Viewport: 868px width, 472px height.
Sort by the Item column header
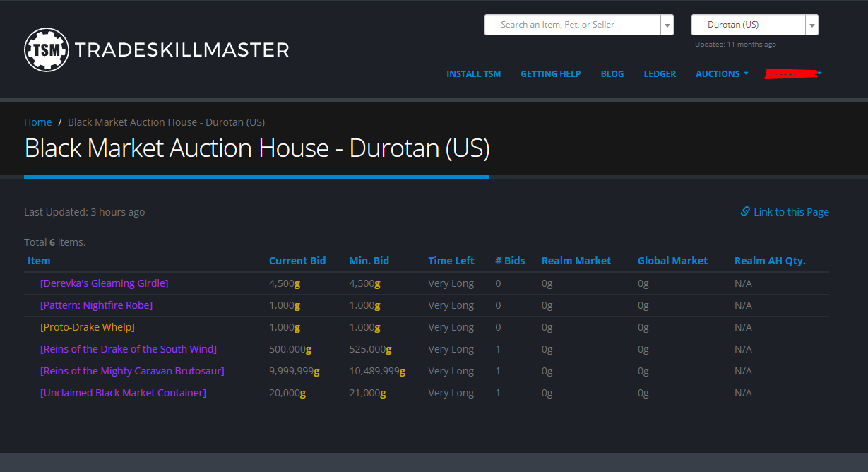click(39, 261)
